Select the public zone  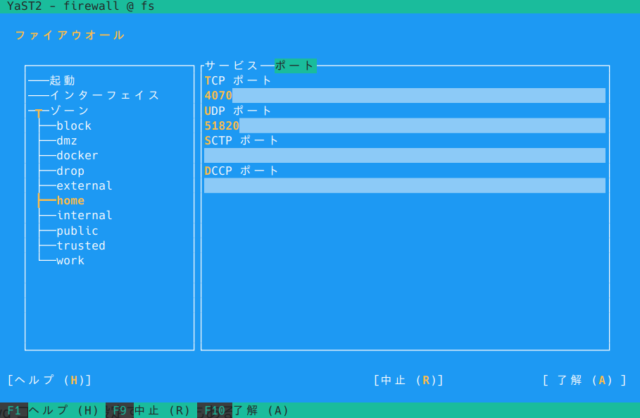[x=77, y=231]
